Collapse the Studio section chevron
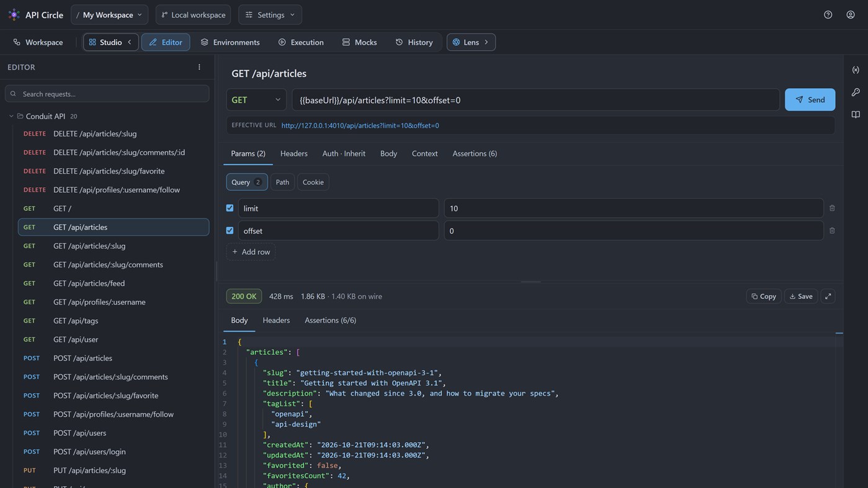The image size is (868, 488). [x=130, y=42]
